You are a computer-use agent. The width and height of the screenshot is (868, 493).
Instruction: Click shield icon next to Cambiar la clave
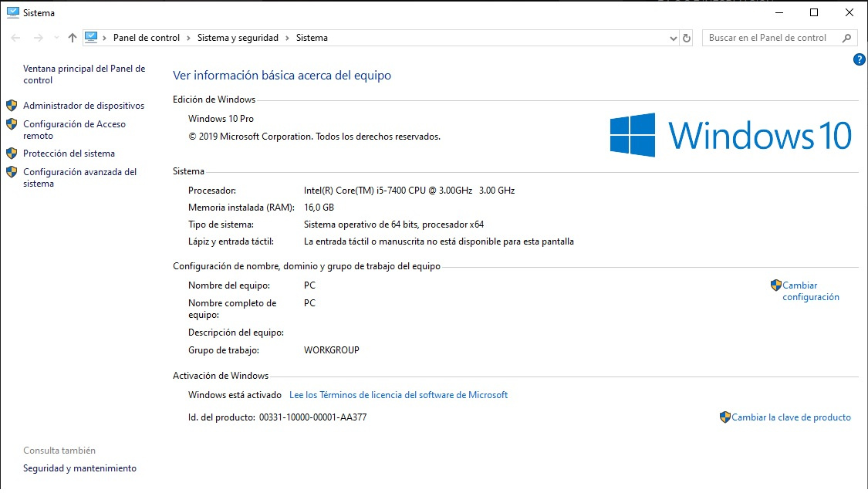[x=724, y=417]
